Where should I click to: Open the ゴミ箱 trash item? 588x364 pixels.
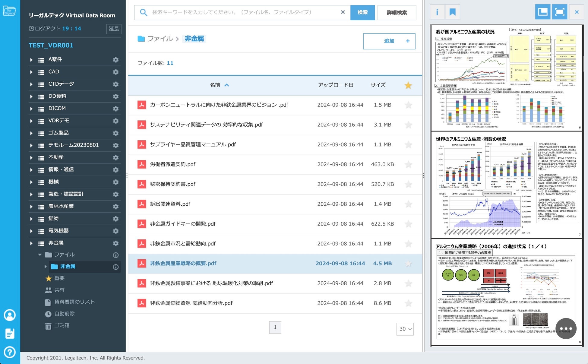pyautogui.click(x=62, y=326)
